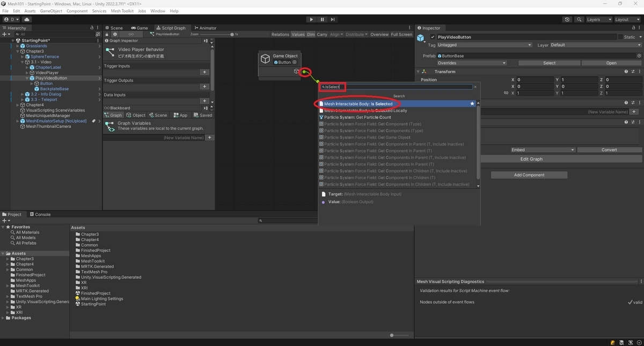
Task: Click the Game Object node output port
Action: coord(304,71)
